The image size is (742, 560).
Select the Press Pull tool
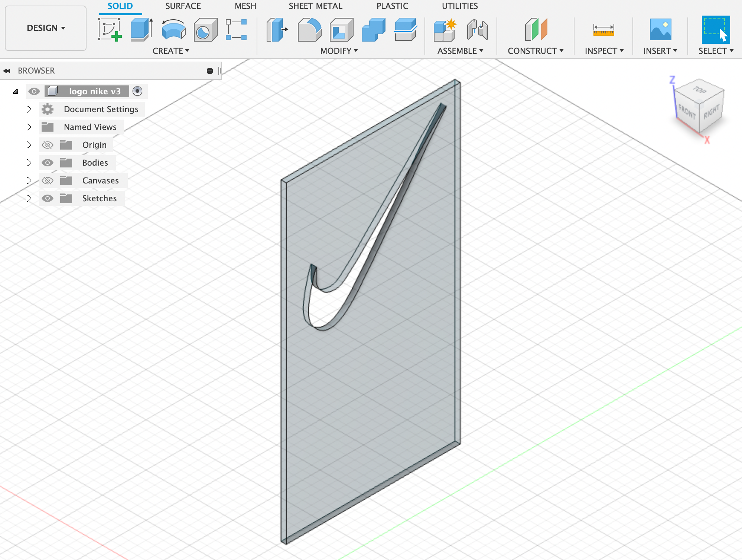coord(277,30)
